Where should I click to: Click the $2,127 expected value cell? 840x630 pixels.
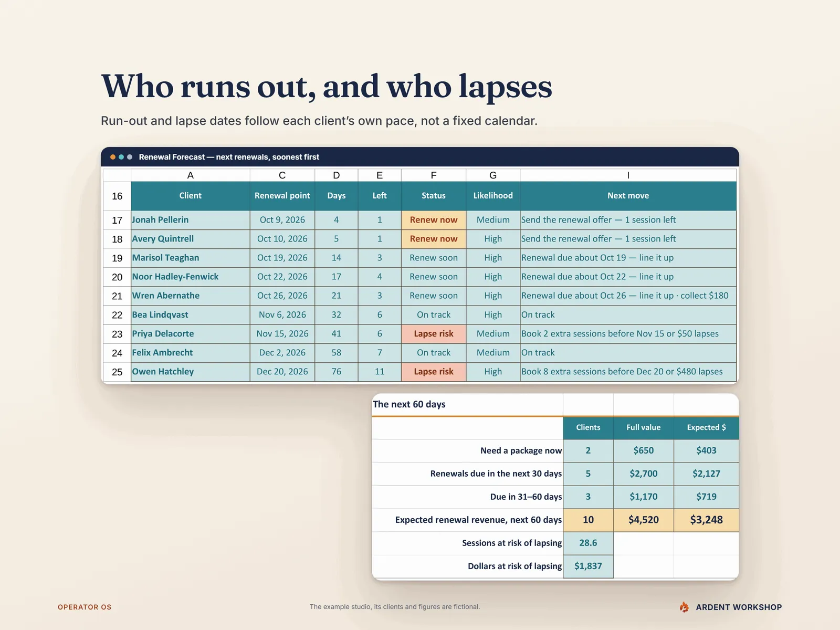[706, 474]
